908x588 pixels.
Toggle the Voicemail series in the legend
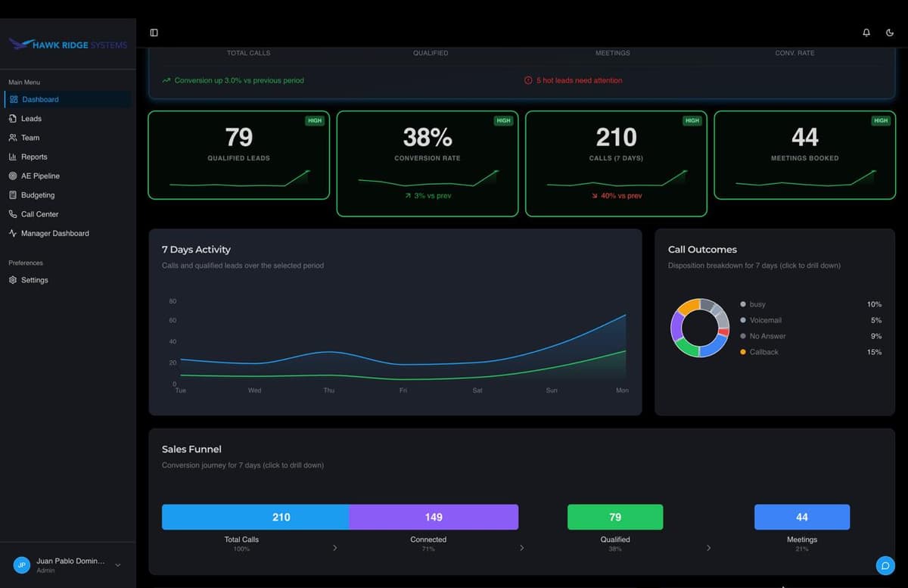pos(766,320)
